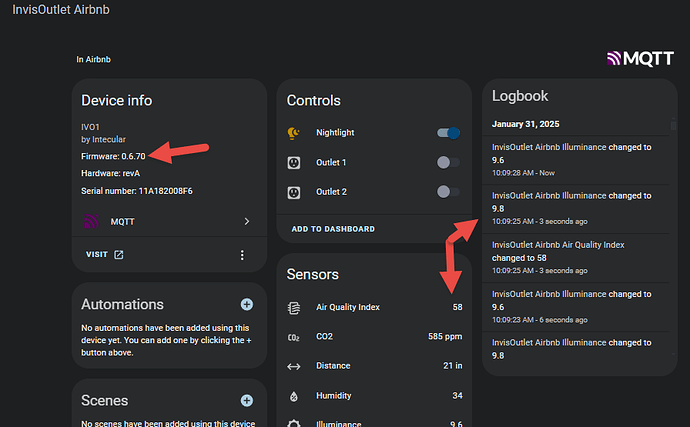The image size is (690, 427).
Task: Turn on the Outlet 1 switch
Action: click(x=448, y=162)
